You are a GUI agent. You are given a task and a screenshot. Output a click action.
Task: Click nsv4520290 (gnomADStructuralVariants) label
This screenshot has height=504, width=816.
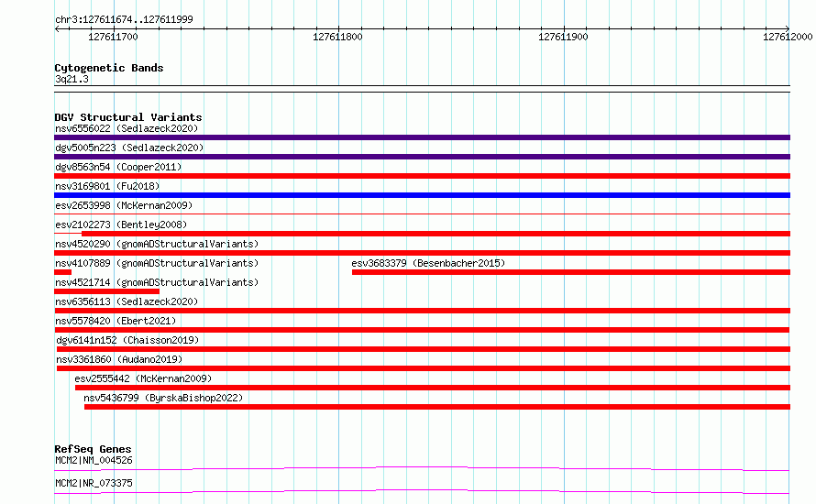click(x=157, y=244)
